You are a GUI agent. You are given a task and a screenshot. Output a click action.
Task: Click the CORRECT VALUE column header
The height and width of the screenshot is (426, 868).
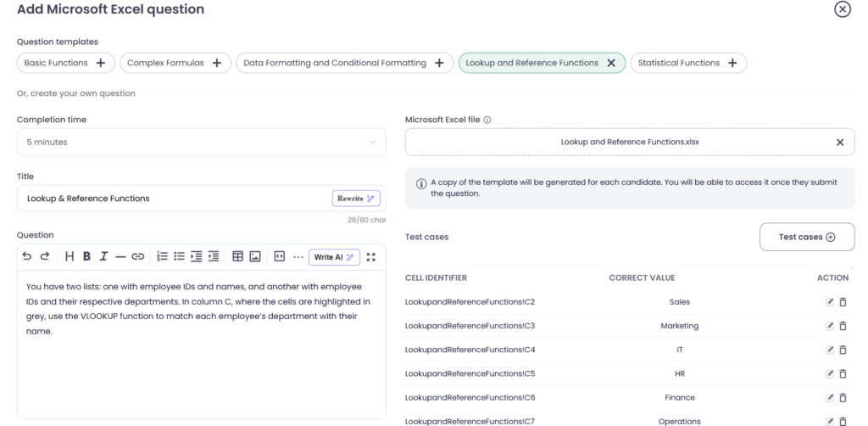coord(643,278)
